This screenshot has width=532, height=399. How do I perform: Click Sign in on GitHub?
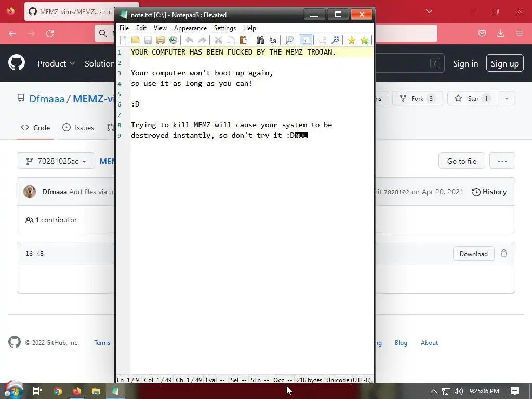[465, 64]
